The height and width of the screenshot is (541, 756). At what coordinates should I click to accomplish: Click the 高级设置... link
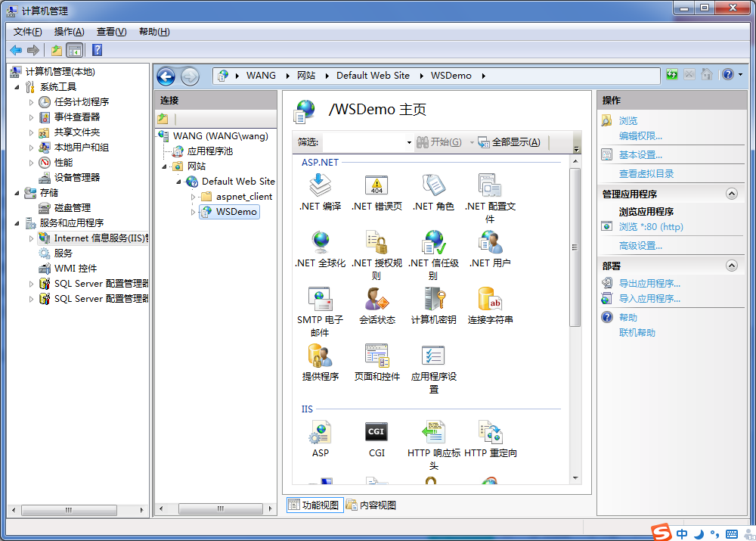(x=640, y=246)
